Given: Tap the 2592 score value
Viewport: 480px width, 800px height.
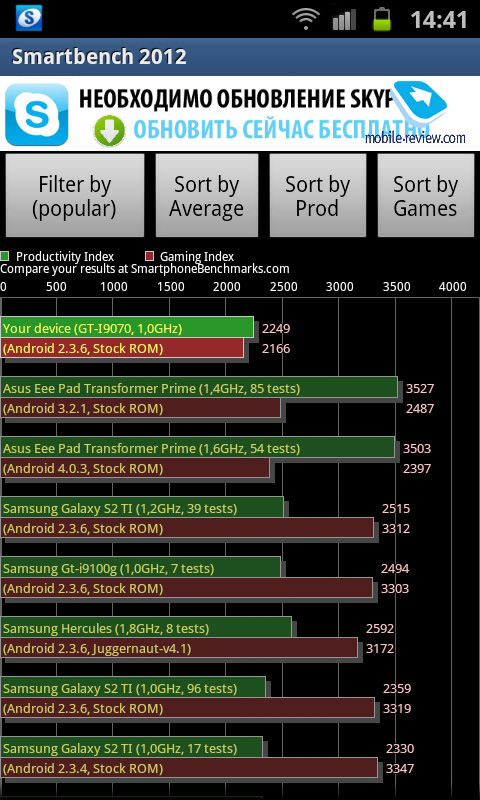Looking at the screenshot, I should click(380, 629).
